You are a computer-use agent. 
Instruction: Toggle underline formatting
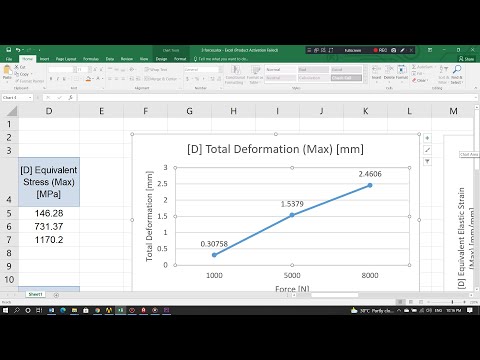[x=64, y=79]
